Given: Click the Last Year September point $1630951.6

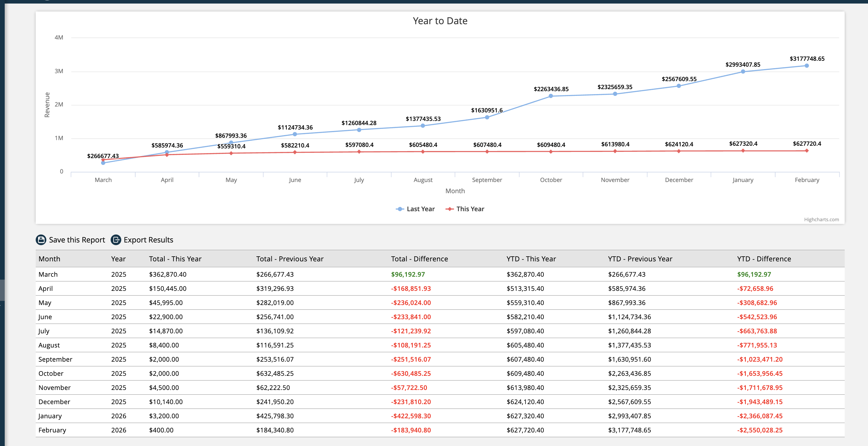Looking at the screenshot, I should point(487,117).
